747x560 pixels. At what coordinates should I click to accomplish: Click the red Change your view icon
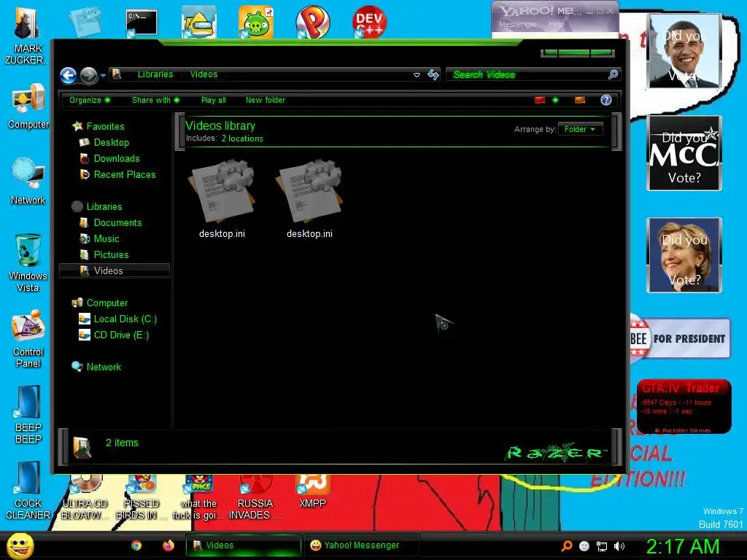point(540,100)
